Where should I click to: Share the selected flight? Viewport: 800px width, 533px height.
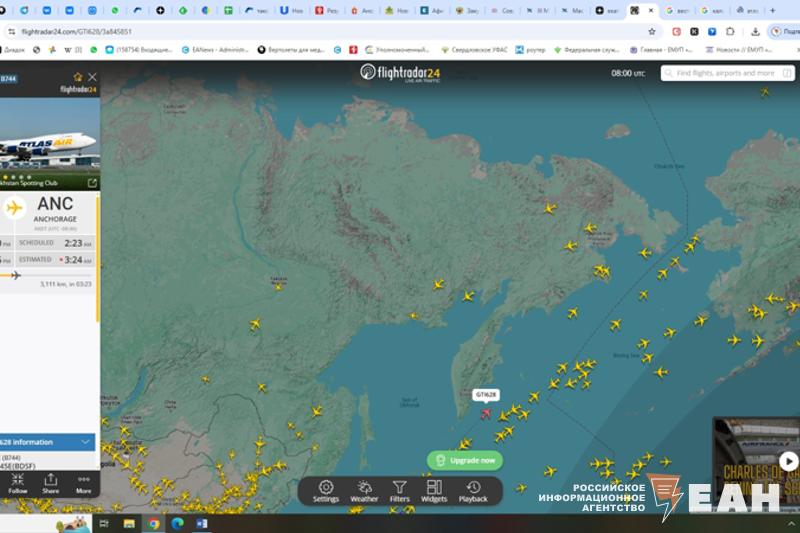[x=50, y=483]
